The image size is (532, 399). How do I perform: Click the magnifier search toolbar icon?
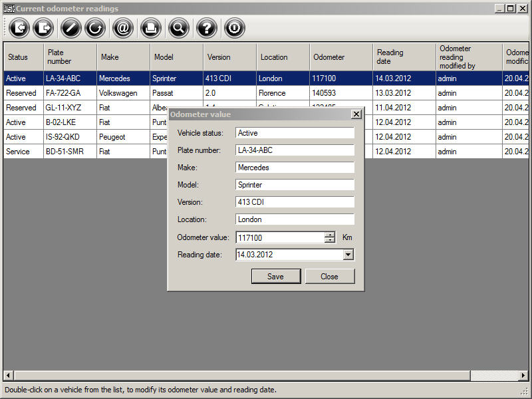178,28
